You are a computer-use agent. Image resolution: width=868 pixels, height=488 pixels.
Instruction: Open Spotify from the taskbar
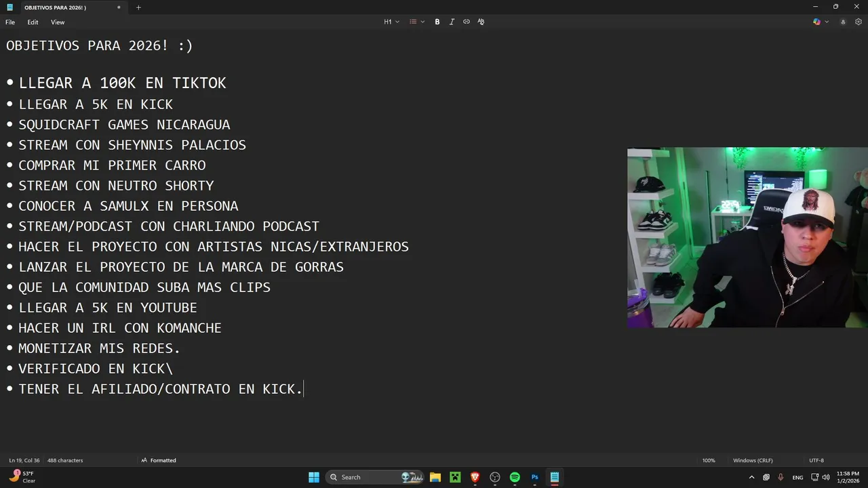point(515,477)
